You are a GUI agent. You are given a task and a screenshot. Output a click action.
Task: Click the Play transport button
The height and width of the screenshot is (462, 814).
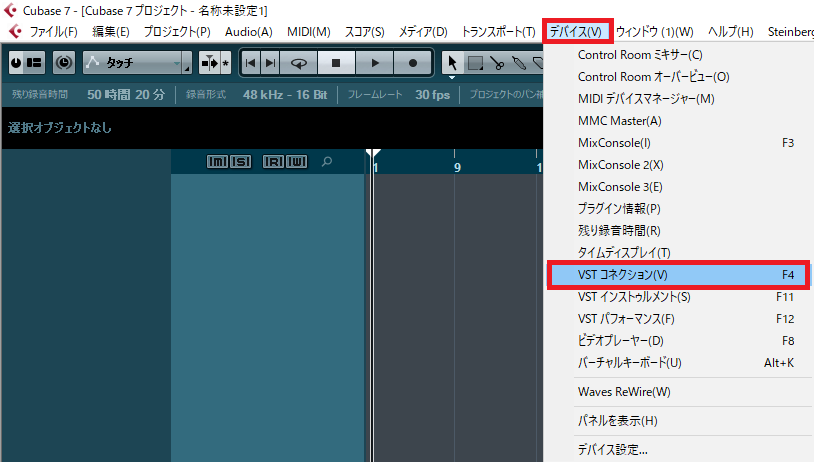[x=374, y=63]
